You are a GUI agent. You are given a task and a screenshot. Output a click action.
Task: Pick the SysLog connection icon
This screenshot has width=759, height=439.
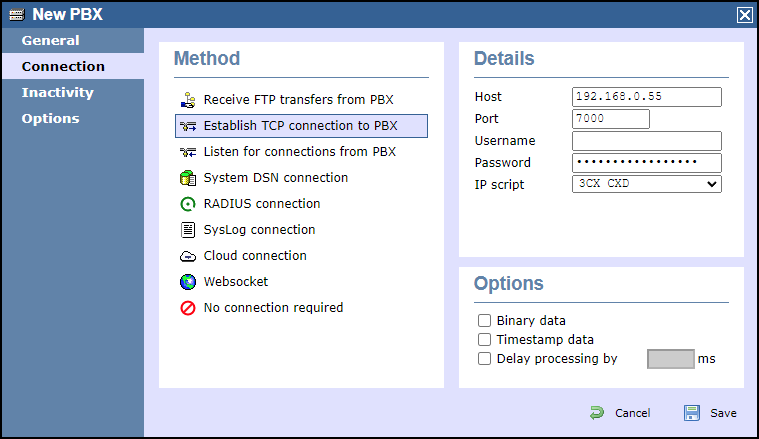pos(187,230)
